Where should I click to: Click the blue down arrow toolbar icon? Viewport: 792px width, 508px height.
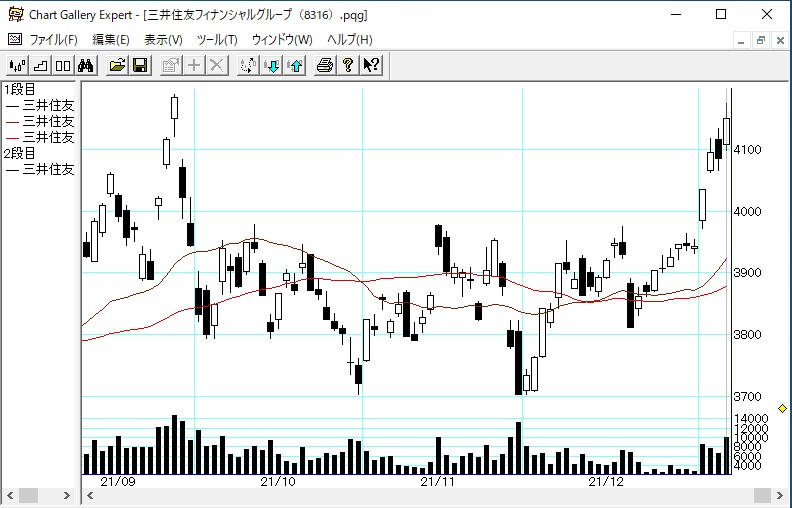(271, 65)
